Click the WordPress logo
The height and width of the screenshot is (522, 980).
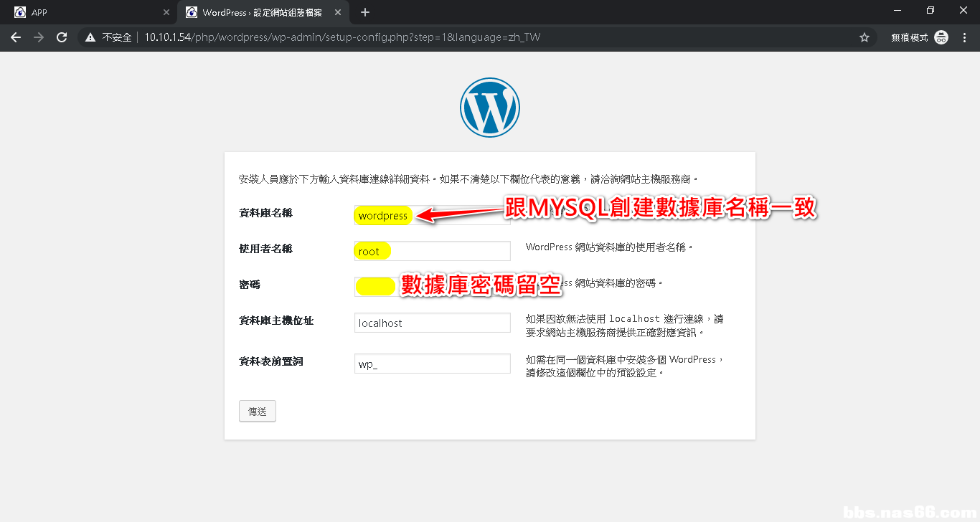pyautogui.click(x=490, y=108)
